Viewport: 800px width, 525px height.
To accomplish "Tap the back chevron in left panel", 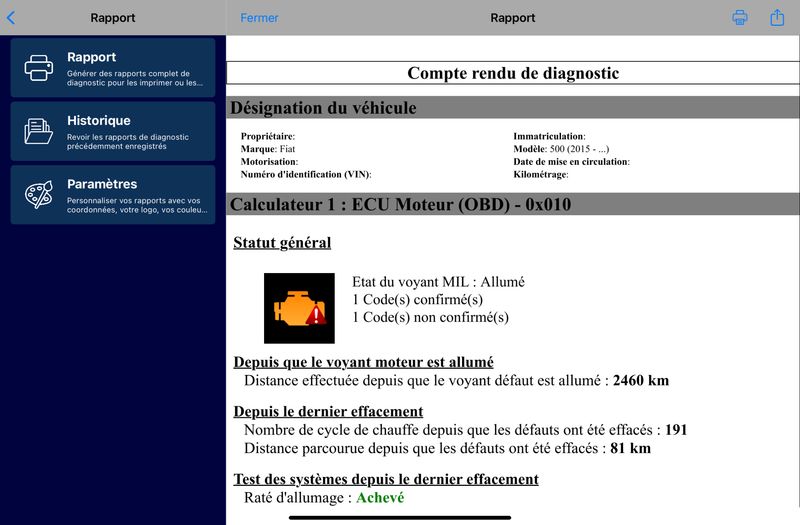I will tap(11, 18).
